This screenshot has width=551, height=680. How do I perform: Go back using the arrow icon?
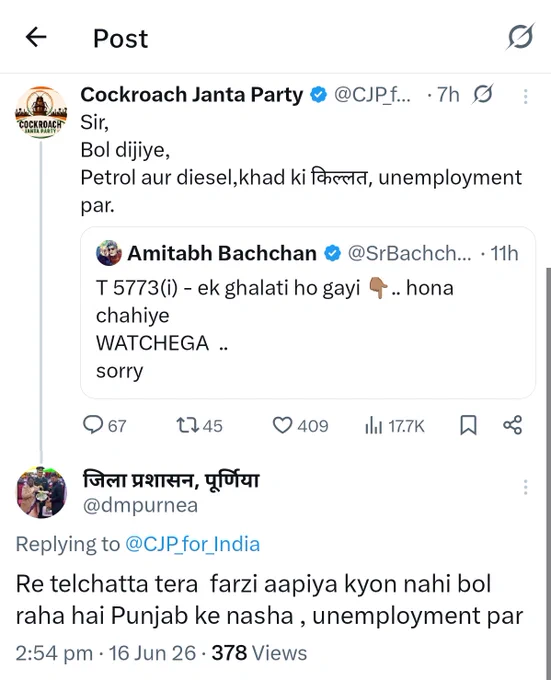coord(36,37)
